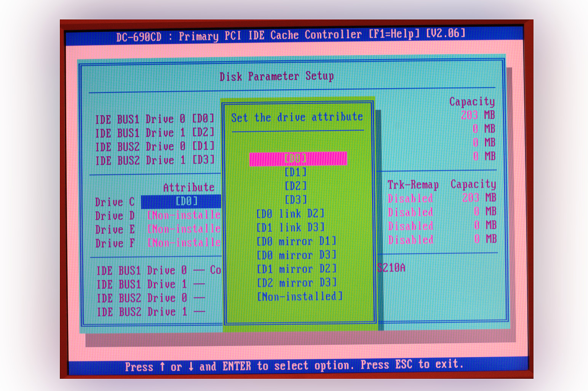
Task: Click the IDE BUS1 Drive 0 [D0] row
Action: coord(155,119)
